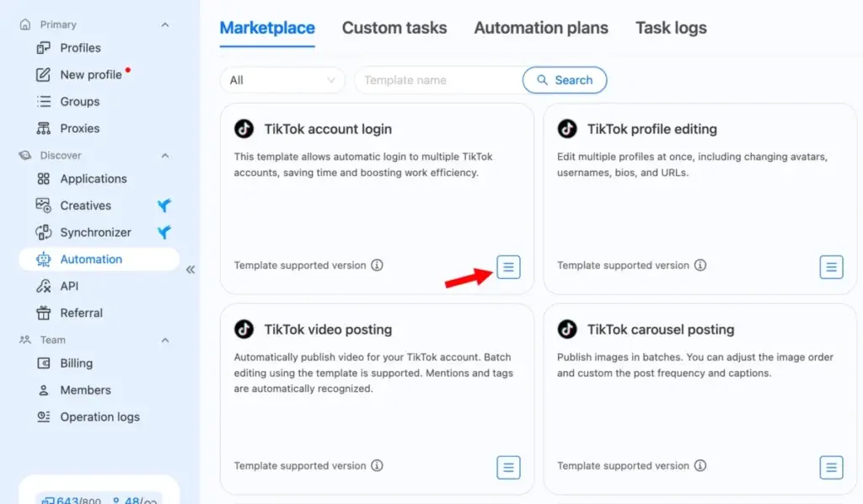
Task: Click the Search button
Action: coord(564,79)
